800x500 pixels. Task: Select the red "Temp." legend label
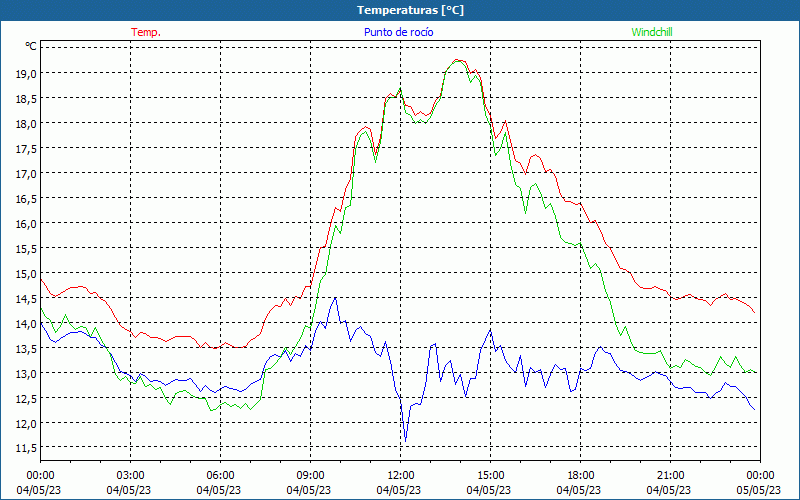146,32
